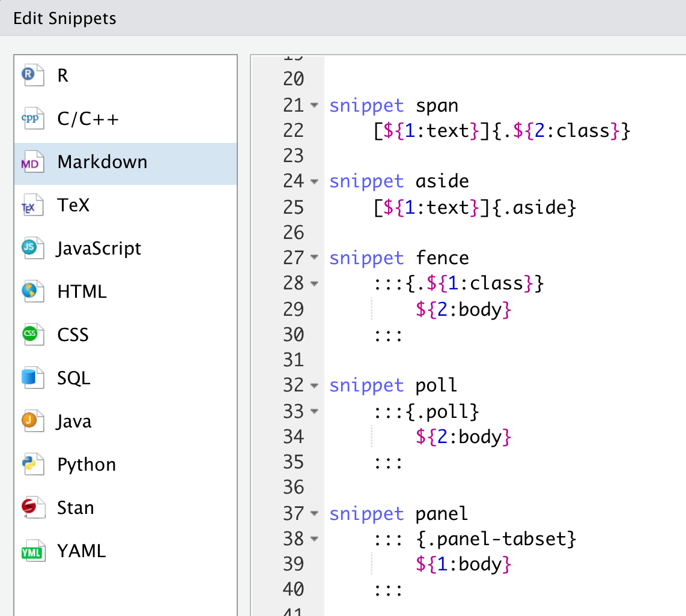The height and width of the screenshot is (616, 686).
Task: Collapse the fold at line 24
Action: [314, 181]
